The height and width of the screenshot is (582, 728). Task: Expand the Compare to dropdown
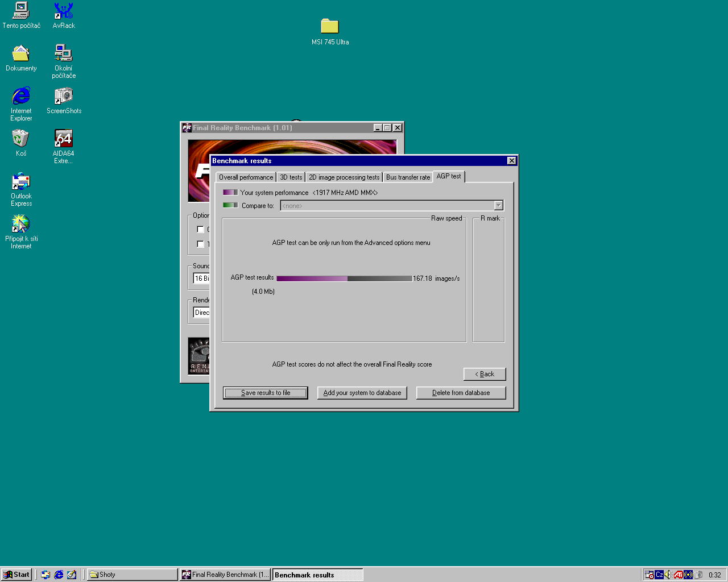click(x=498, y=206)
